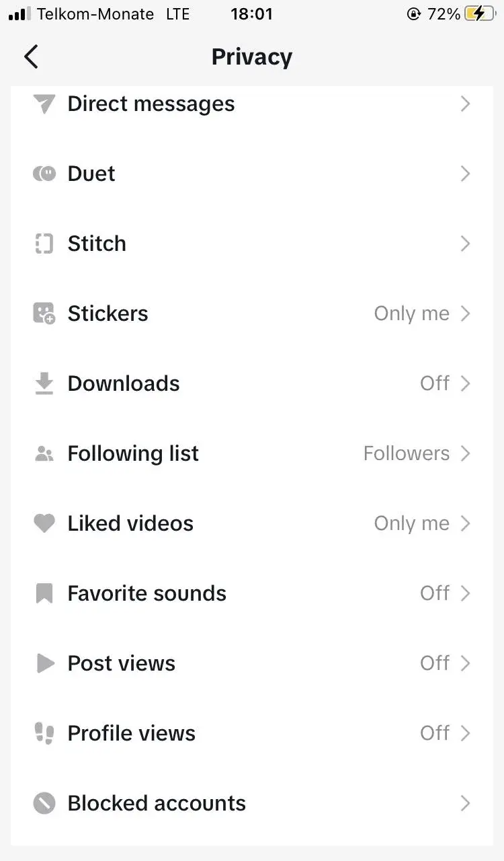The height and width of the screenshot is (861, 504).
Task: Tap the Favorite sounds bookmark icon
Action: point(44,593)
